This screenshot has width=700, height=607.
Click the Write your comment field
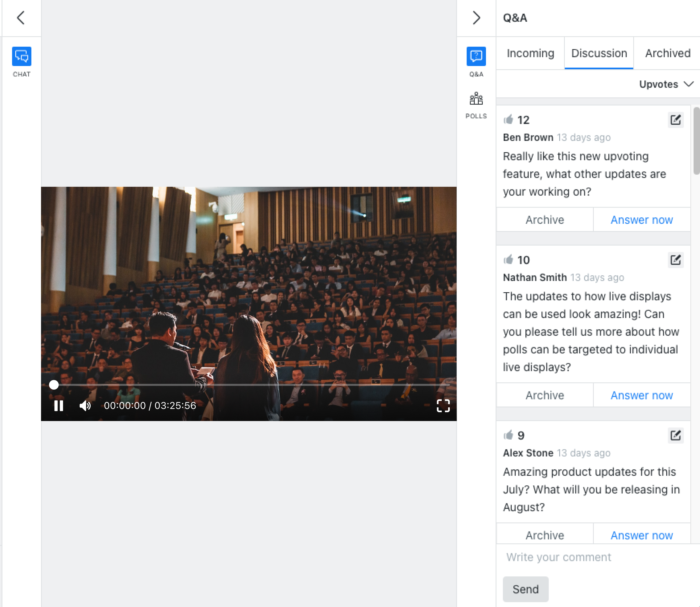coord(598,557)
